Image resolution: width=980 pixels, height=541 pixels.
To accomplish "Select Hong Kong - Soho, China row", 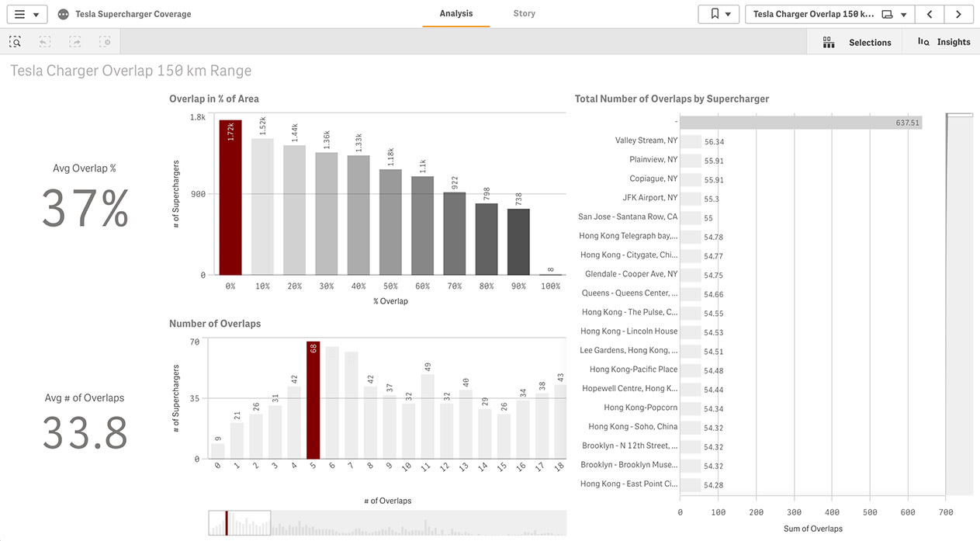I will 633,427.
